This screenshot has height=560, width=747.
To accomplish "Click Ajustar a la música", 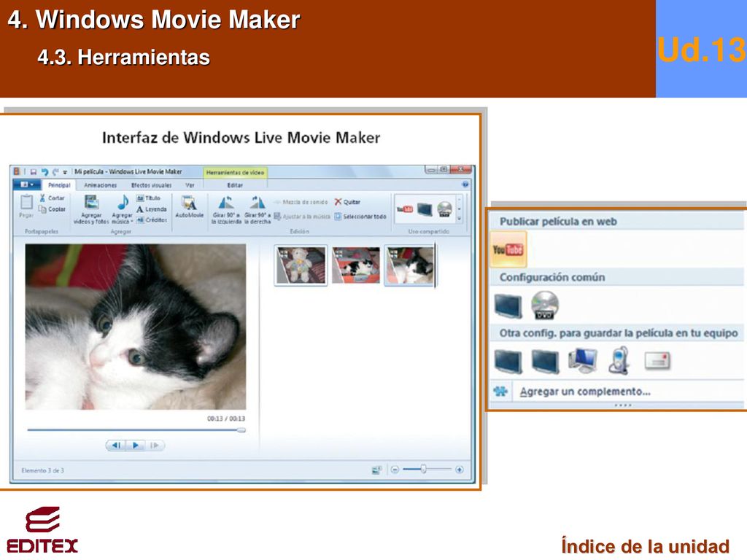I will tap(302, 216).
